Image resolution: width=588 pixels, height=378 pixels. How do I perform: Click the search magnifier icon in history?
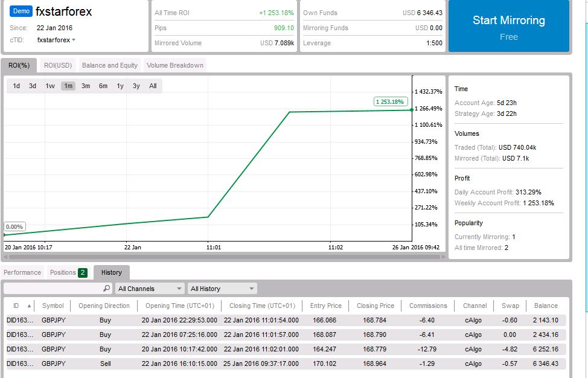click(106, 288)
